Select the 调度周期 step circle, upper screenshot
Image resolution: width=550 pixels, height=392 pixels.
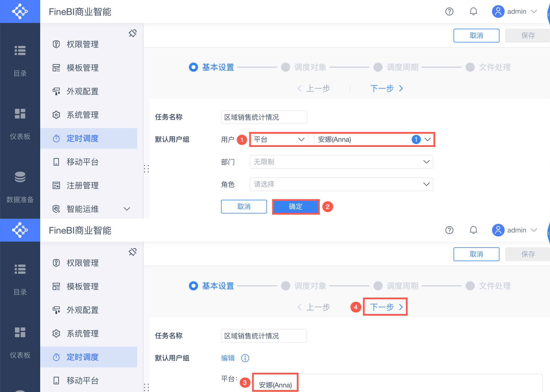click(x=378, y=67)
